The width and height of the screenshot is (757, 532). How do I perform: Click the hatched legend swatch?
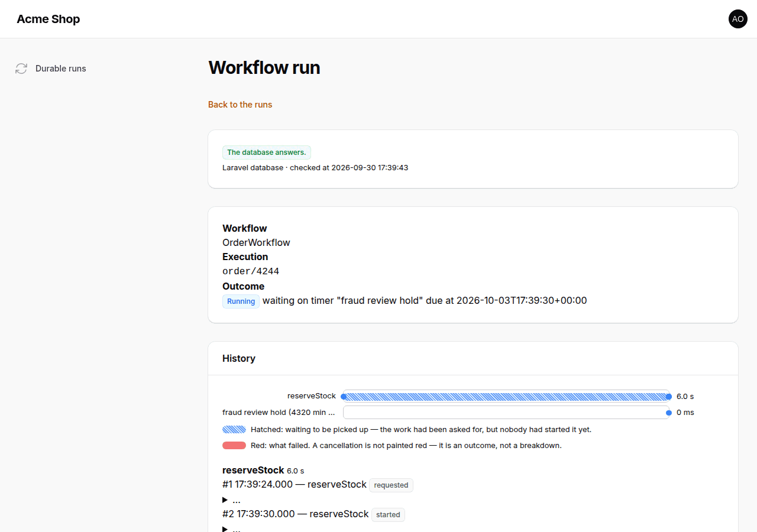(x=234, y=430)
